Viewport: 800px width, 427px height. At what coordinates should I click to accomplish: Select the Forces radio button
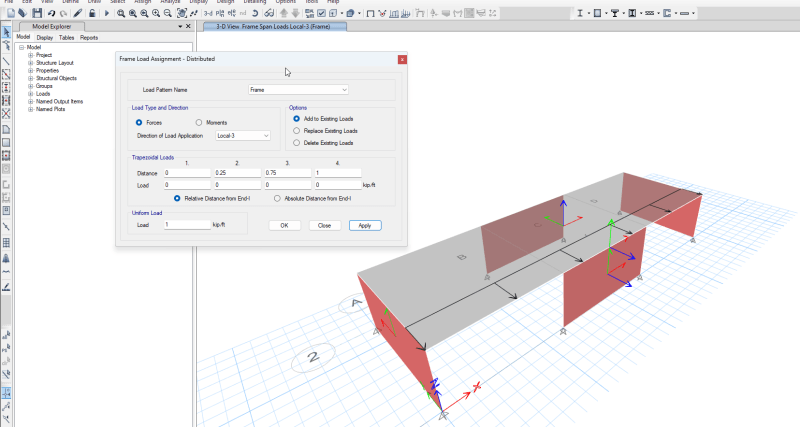[139, 122]
